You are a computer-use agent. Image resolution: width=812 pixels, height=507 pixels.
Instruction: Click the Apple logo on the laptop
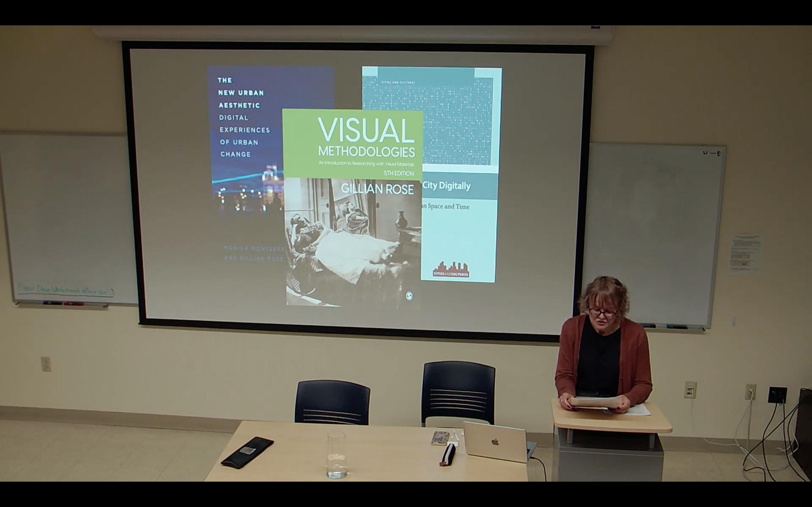pos(495,442)
